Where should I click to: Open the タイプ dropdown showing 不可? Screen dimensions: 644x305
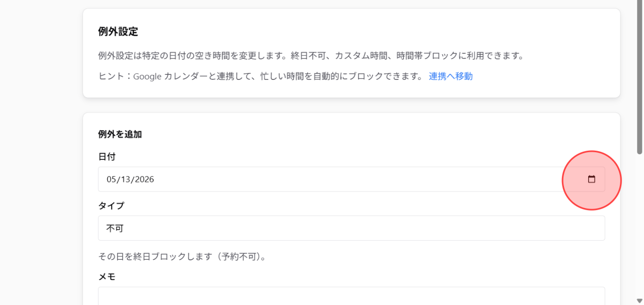(351, 228)
